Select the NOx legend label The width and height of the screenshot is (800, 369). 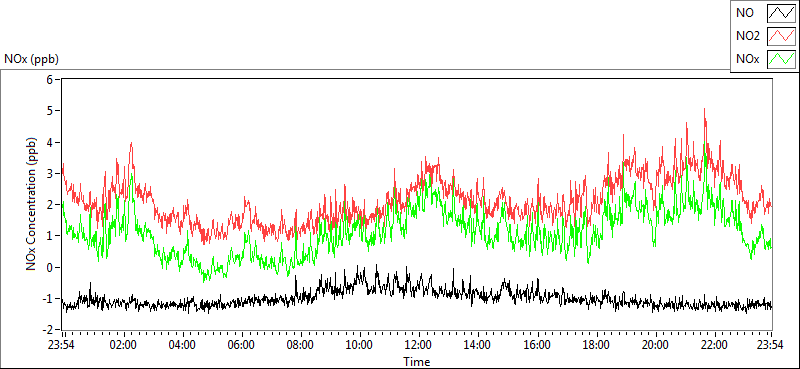coord(748,60)
